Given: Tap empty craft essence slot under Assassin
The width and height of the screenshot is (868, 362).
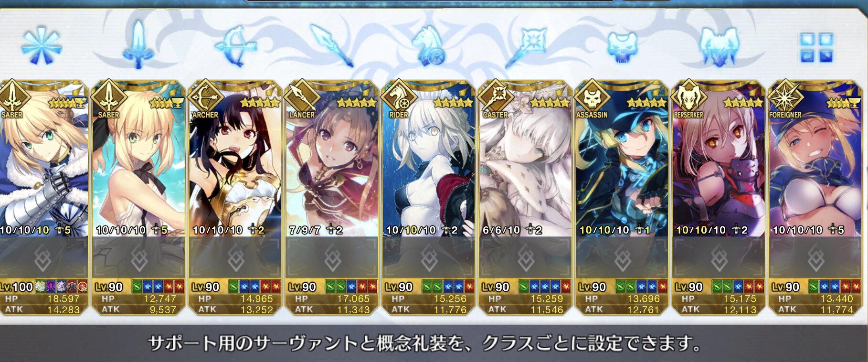Looking at the screenshot, I should coord(622,259).
